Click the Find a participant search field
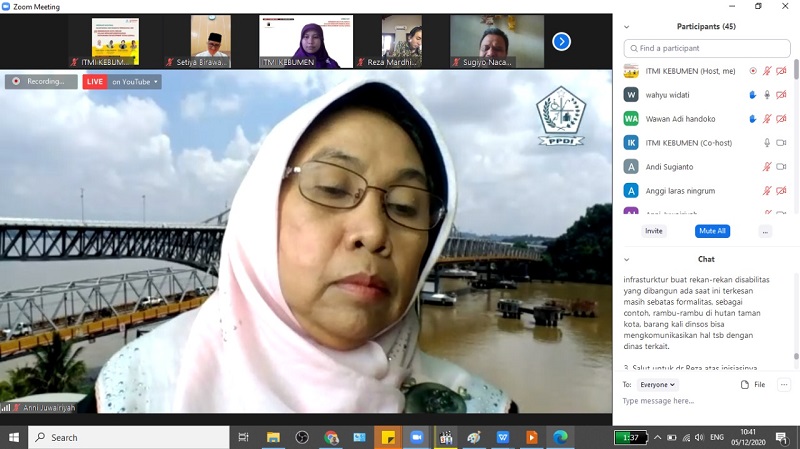 click(x=705, y=48)
